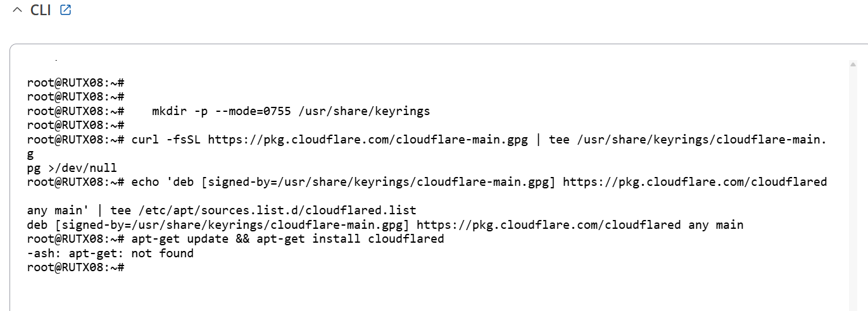Click the deb output line ending 'any main'
868x311 pixels.
tap(386, 225)
